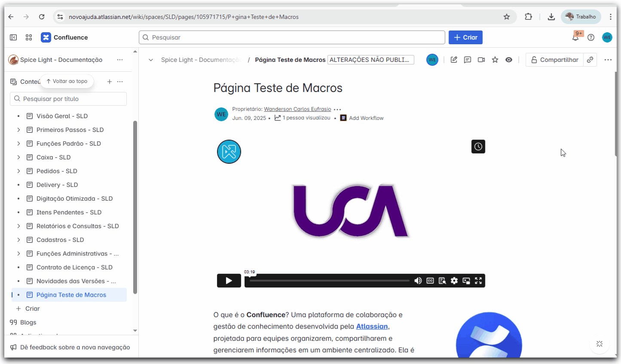Open Contrato de Licença - SLD page
This screenshot has height=364, width=621.
pos(74,267)
